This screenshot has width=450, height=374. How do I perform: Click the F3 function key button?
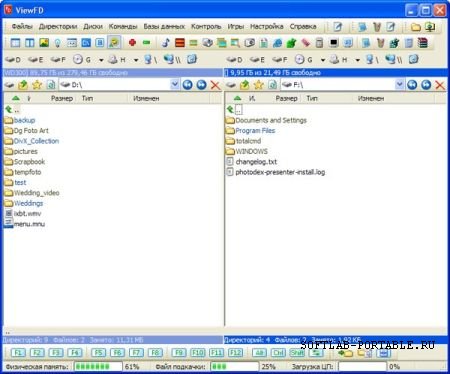(x=56, y=353)
